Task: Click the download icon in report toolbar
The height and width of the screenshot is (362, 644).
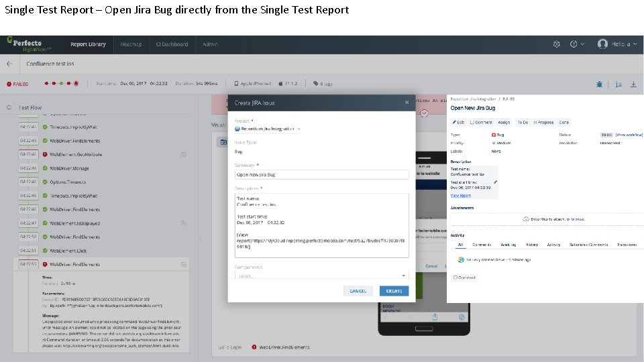Action: (633, 84)
